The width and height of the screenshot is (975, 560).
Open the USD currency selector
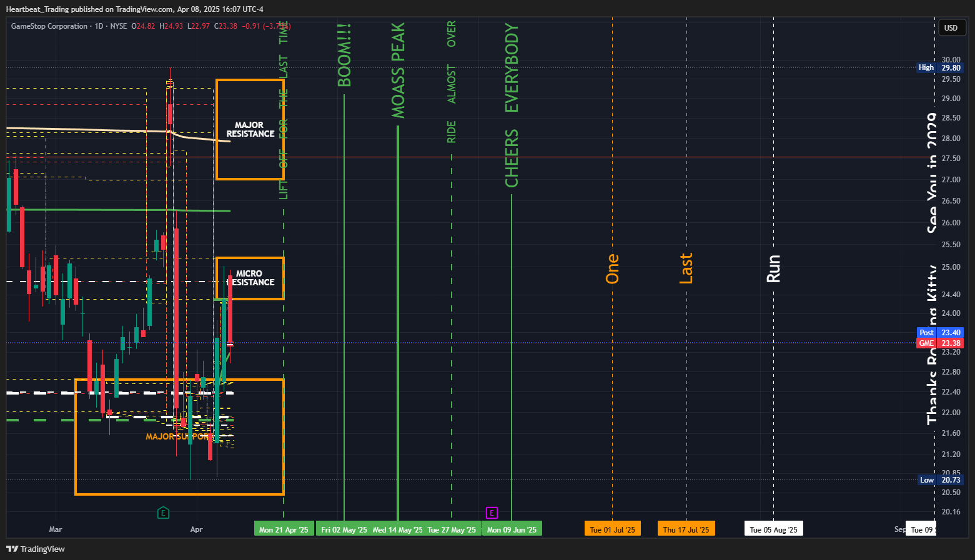pyautogui.click(x=951, y=27)
